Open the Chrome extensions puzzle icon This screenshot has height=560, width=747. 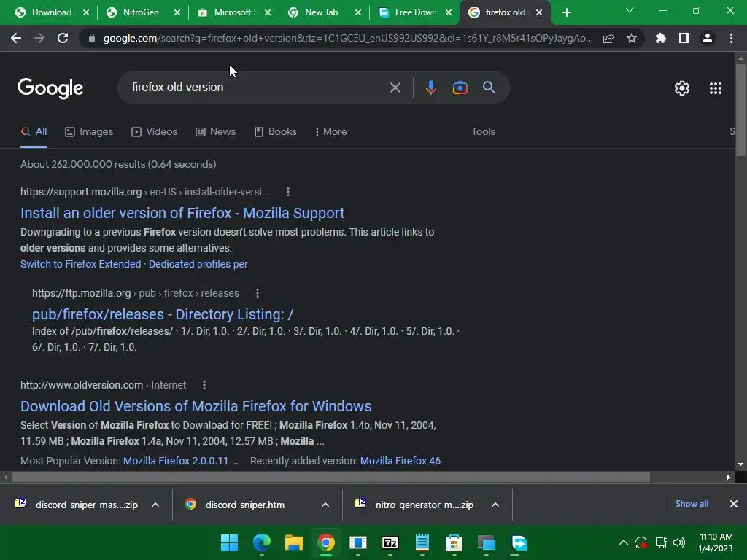click(661, 38)
